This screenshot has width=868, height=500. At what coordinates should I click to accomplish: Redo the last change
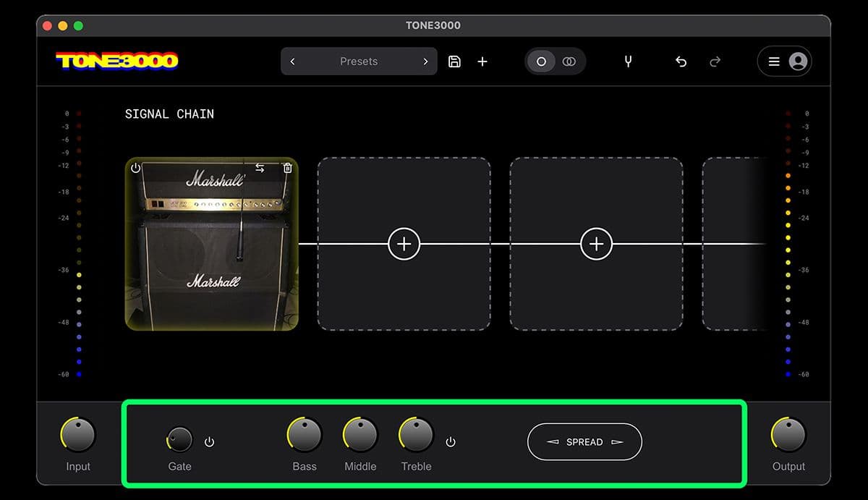click(715, 62)
